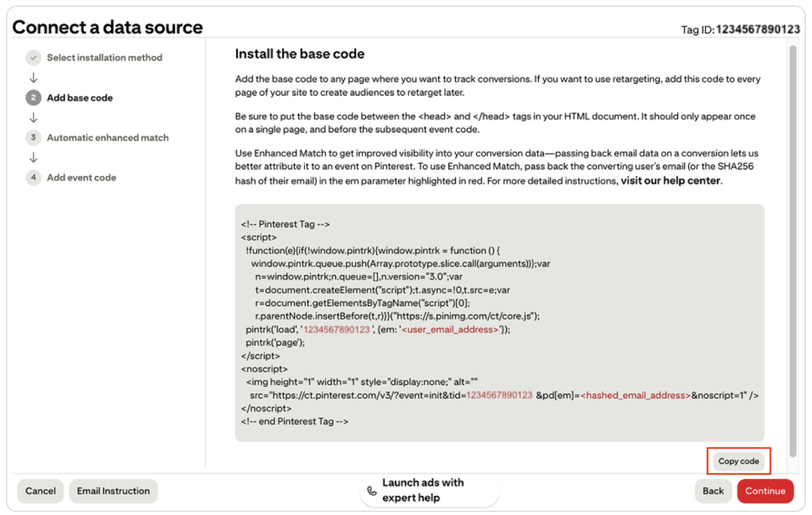Go Back to the previous step
812x515 pixels.
click(713, 491)
